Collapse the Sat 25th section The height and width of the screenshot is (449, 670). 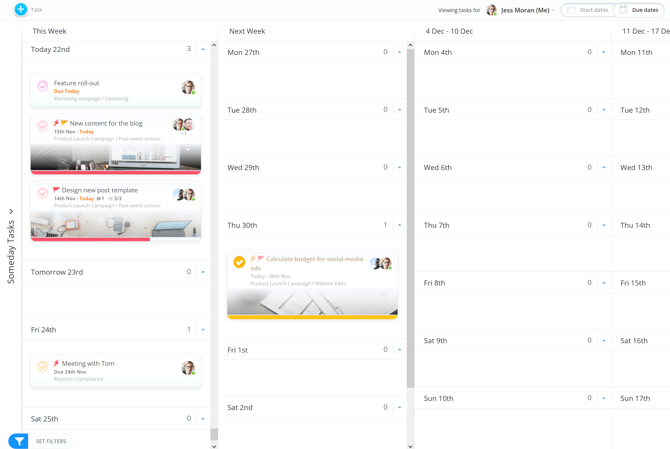pyautogui.click(x=203, y=419)
